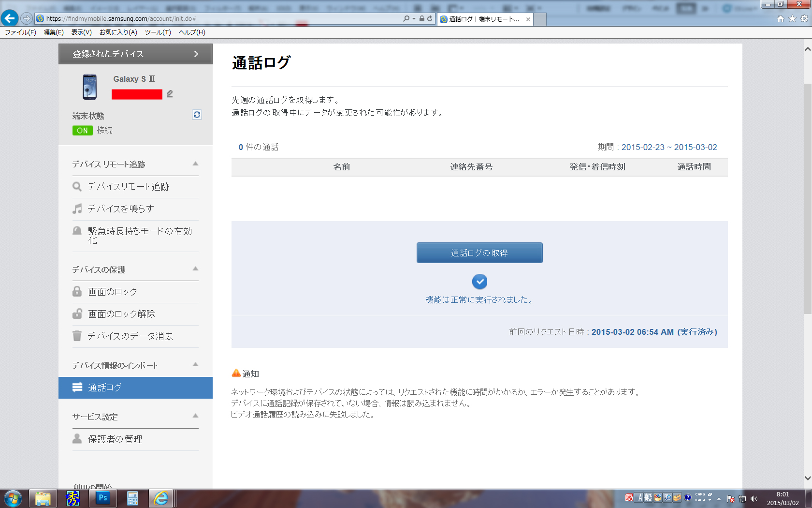Screen dimensions: 812x508
Task: Click the 通話時間 column header
Action: coord(694,167)
